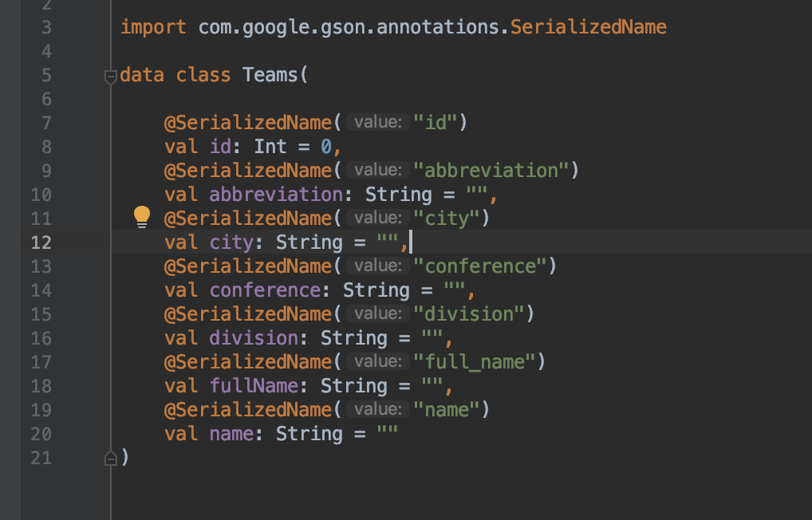Click the value: hint before "full_name"
Screen dimensions: 812x520
(x=378, y=361)
